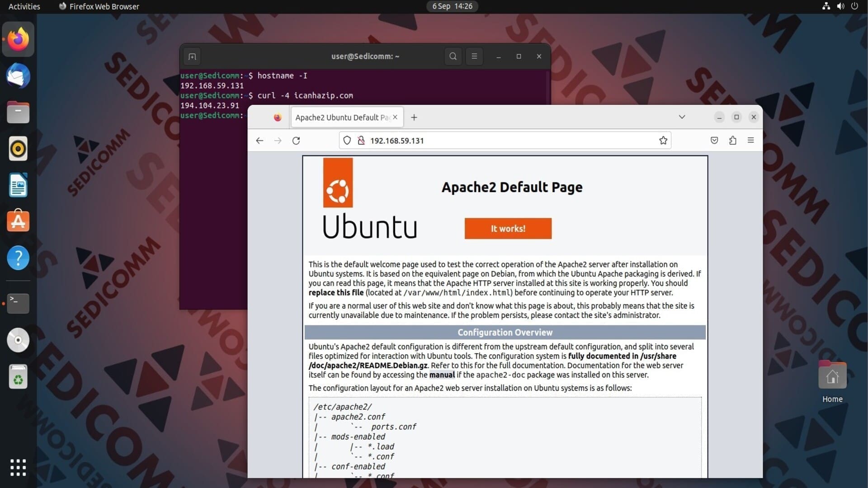The height and width of the screenshot is (488, 868).
Task: Click the terminal output 194.104.23.91
Action: (x=210, y=105)
